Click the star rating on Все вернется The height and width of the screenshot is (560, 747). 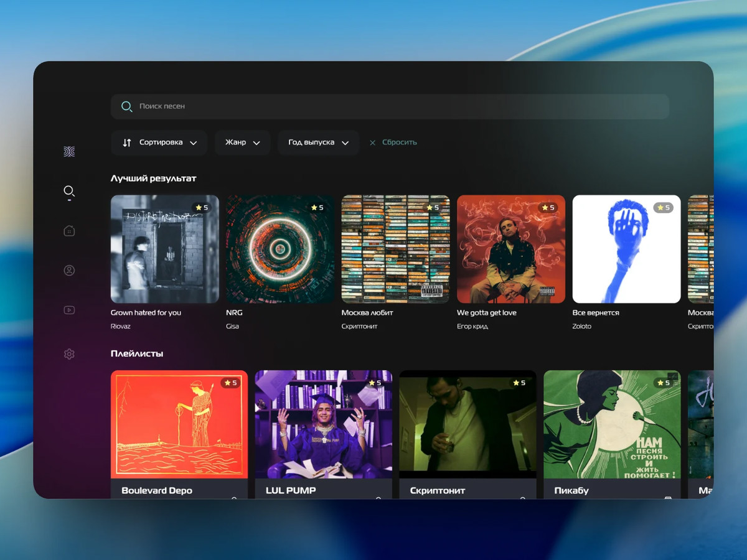coord(664,207)
